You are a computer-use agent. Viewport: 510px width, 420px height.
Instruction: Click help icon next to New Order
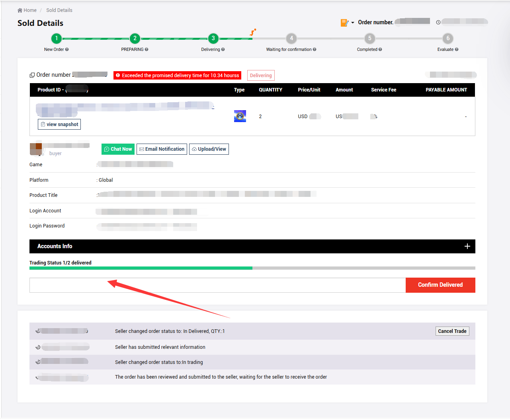click(x=67, y=50)
